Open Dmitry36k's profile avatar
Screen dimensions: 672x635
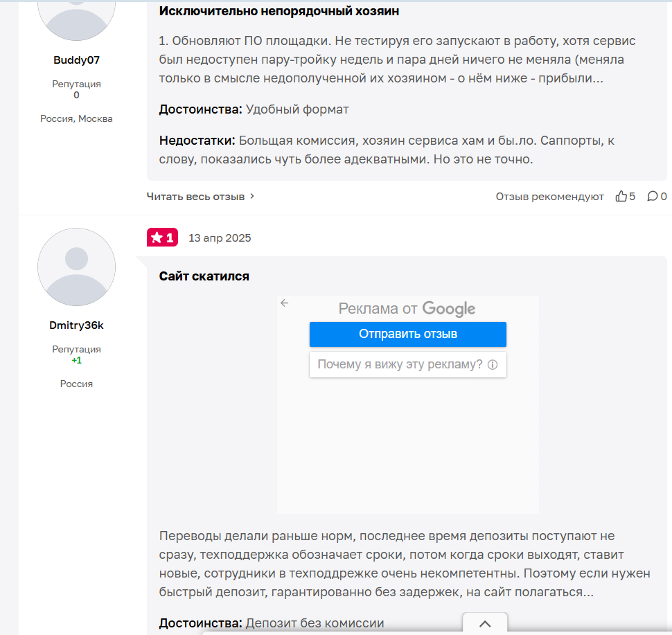[x=76, y=267]
